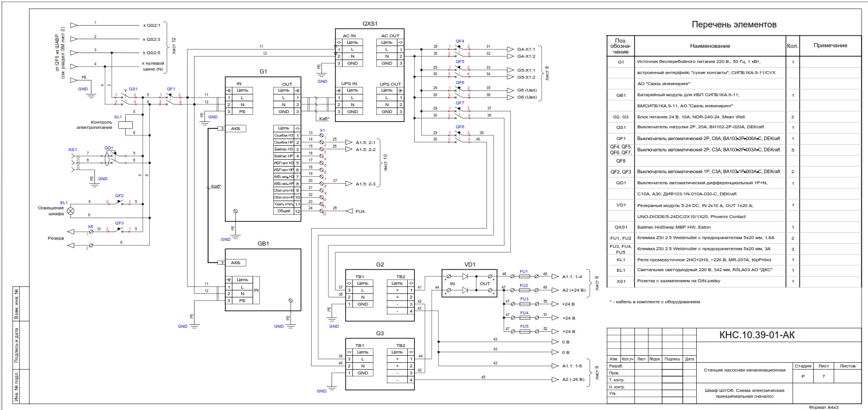Click the cable footnote '* - кабель в комплекте с оборудованием'
Image resolution: width=868 pixels, height=410 pixels.
pos(654,302)
